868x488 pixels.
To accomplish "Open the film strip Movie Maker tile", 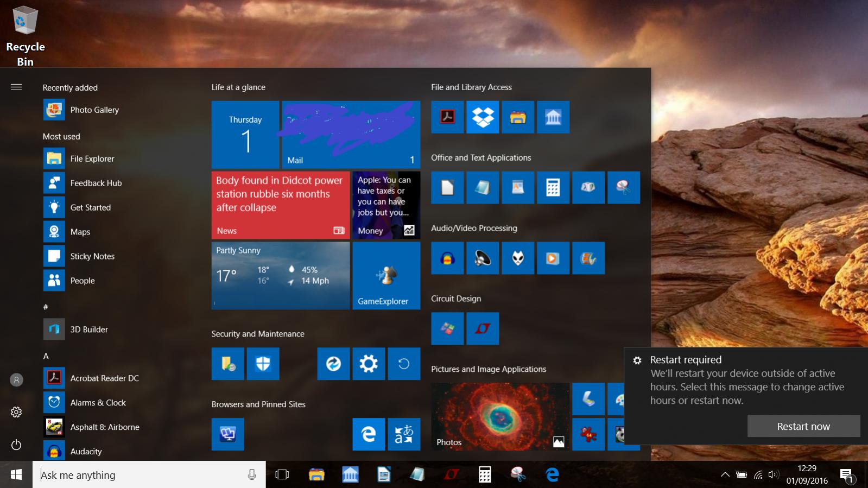I will 588,258.
